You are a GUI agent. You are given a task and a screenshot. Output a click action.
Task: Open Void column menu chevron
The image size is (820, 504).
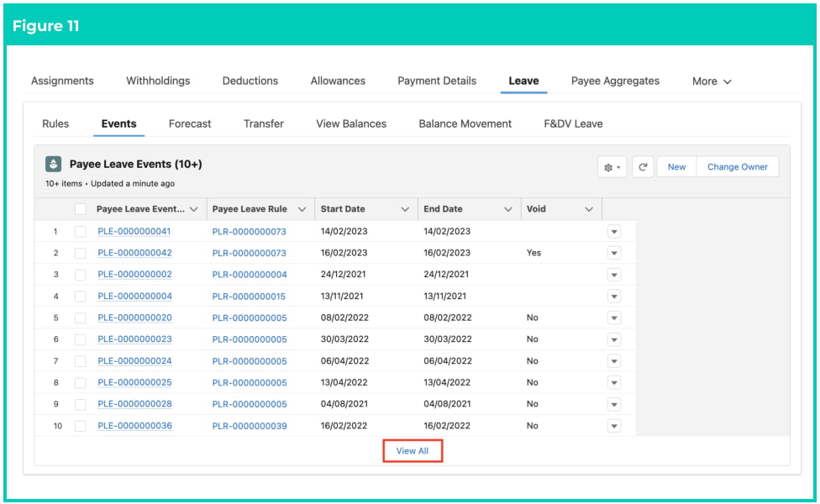point(589,209)
